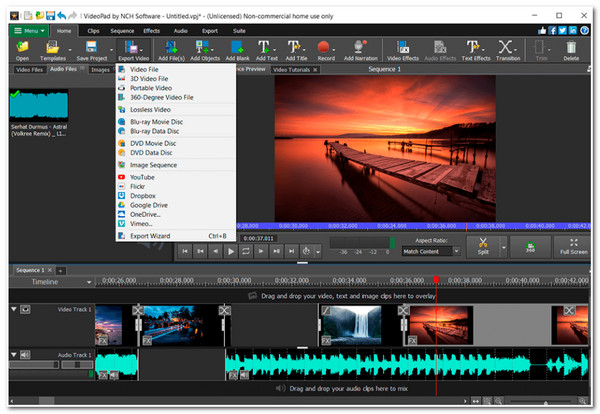Start recording with the Record icon
Image resolution: width=600 pixels, height=414 pixels.
(324, 51)
